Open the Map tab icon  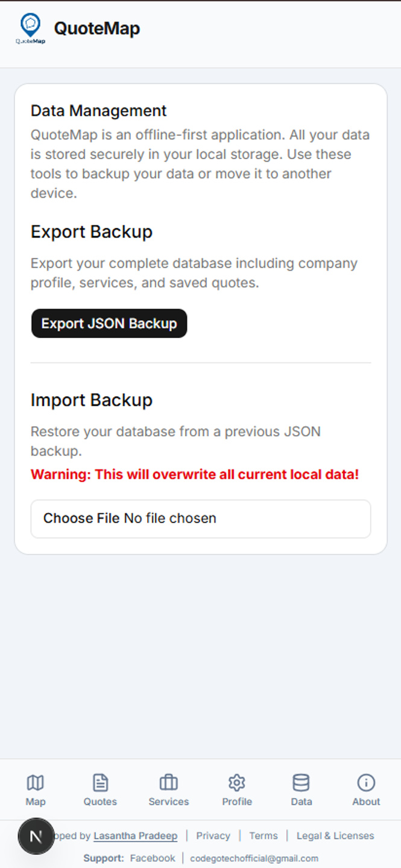coord(36,782)
